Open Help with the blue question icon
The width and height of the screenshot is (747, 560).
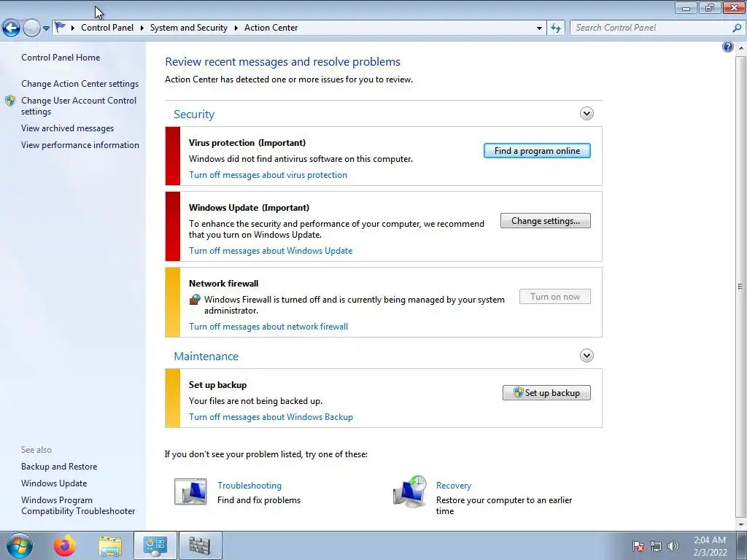tap(727, 47)
